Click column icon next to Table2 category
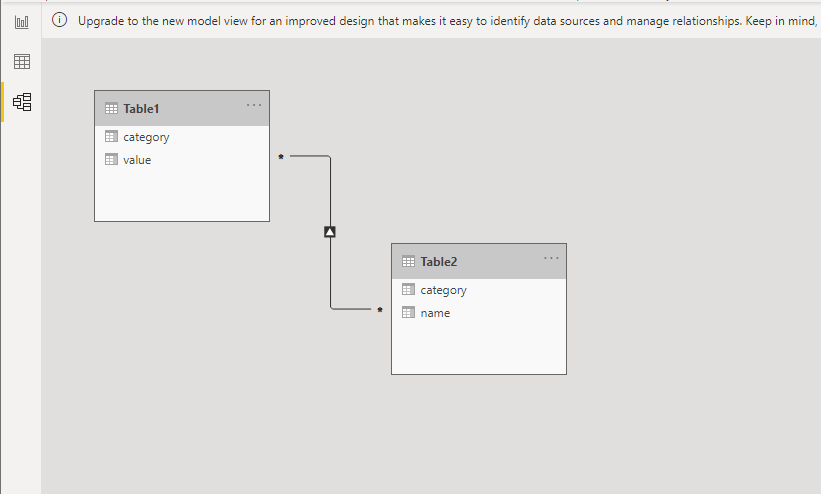 coord(408,289)
